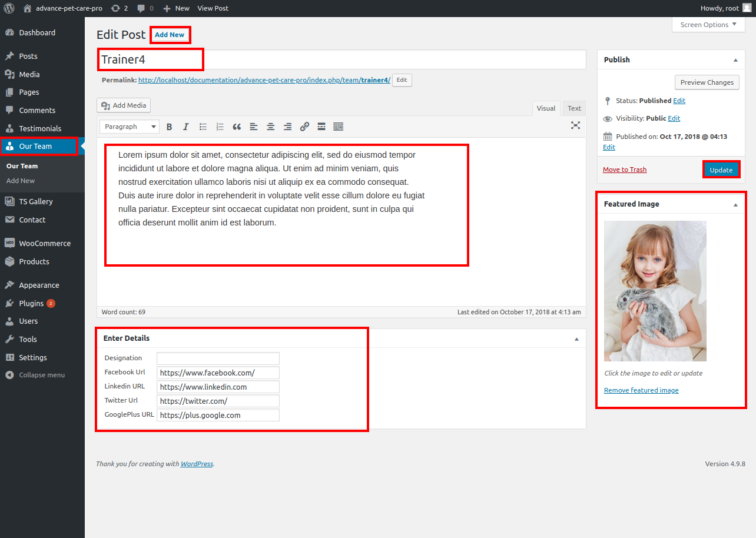Click View Post in admin bar
The height and width of the screenshot is (538, 756).
click(213, 8)
